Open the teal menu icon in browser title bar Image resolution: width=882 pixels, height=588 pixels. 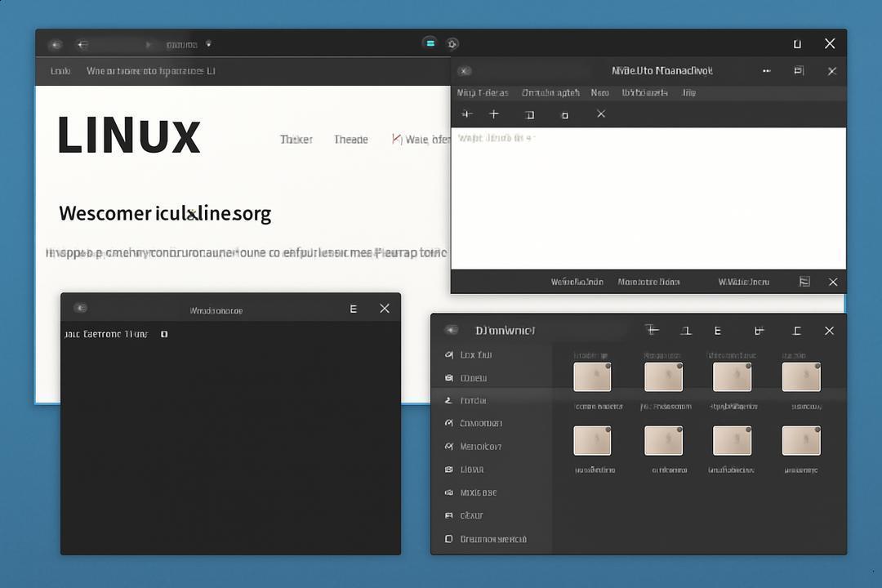click(430, 43)
